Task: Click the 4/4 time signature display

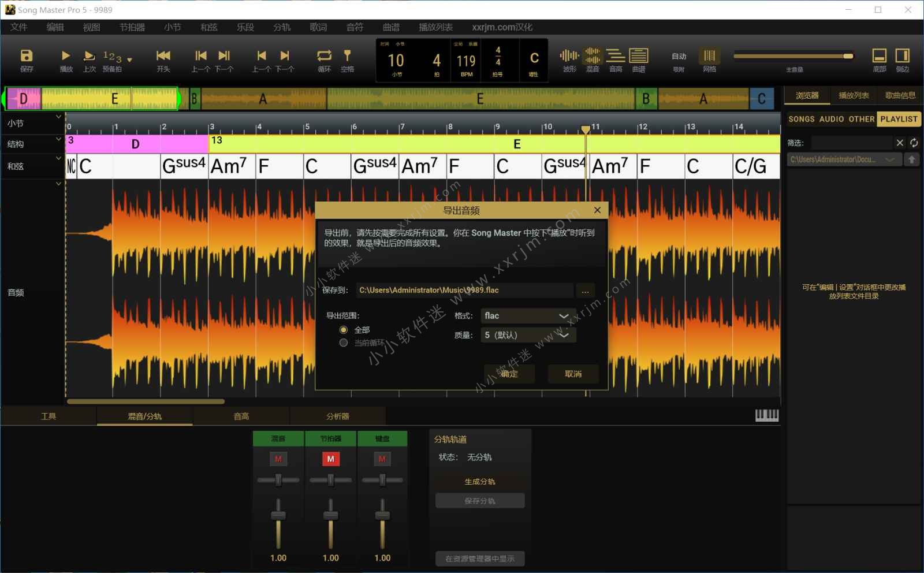Action: click(498, 56)
